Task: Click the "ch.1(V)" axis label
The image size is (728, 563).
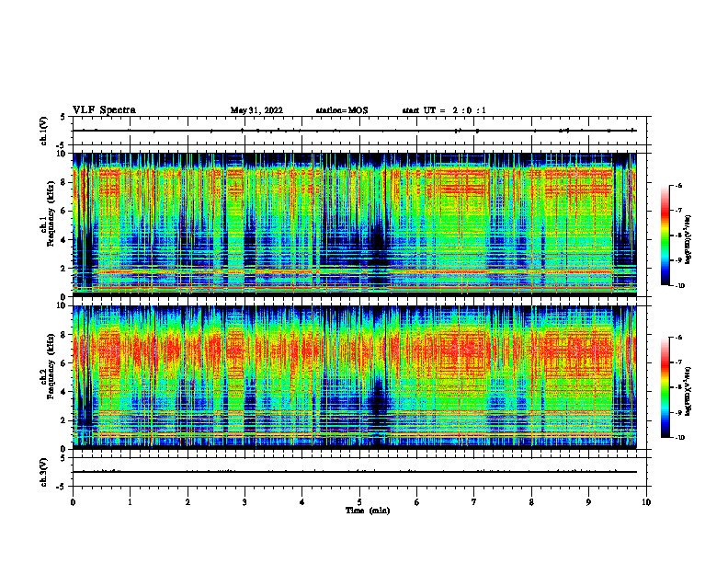Action: click(44, 131)
